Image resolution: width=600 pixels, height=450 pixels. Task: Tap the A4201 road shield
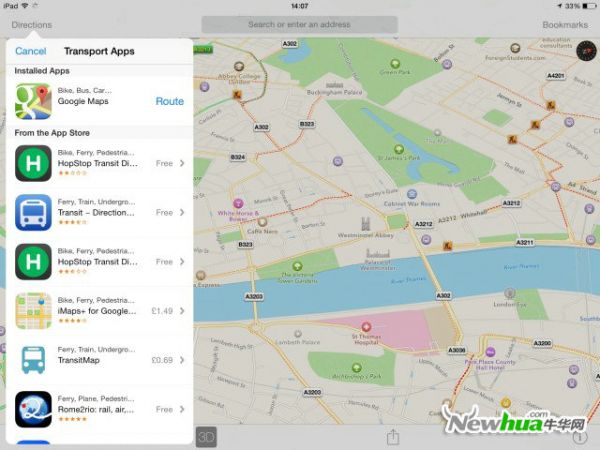(556, 76)
